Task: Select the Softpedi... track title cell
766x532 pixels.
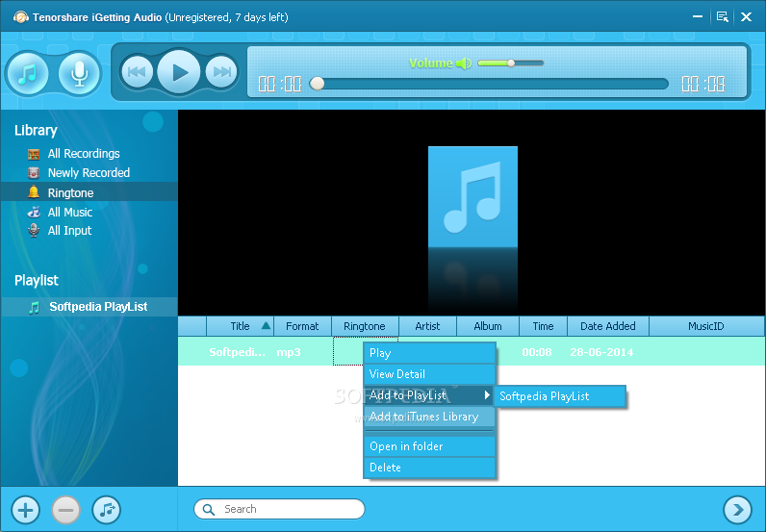Action: pyautogui.click(x=238, y=352)
